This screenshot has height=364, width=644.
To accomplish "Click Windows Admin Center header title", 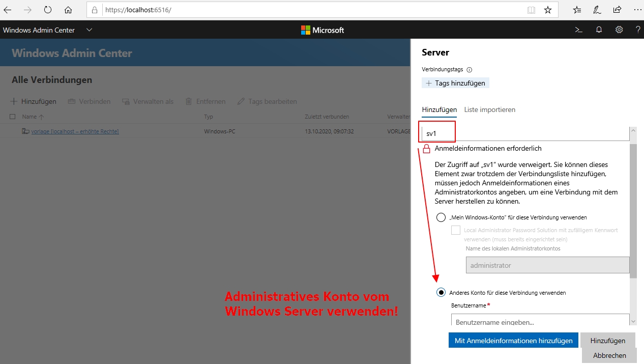I will (x=39, y=30).
